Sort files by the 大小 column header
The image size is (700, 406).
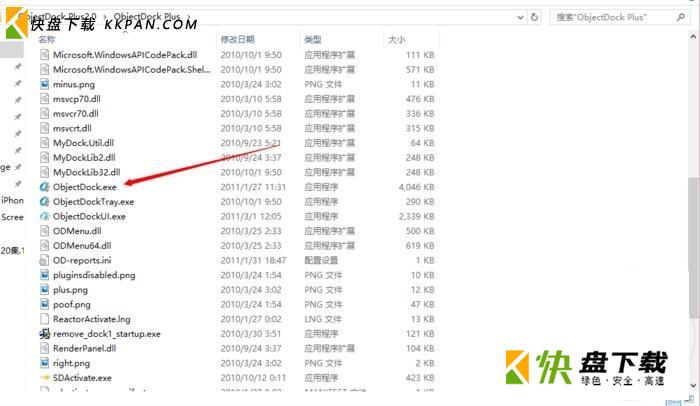pos(396,39)
